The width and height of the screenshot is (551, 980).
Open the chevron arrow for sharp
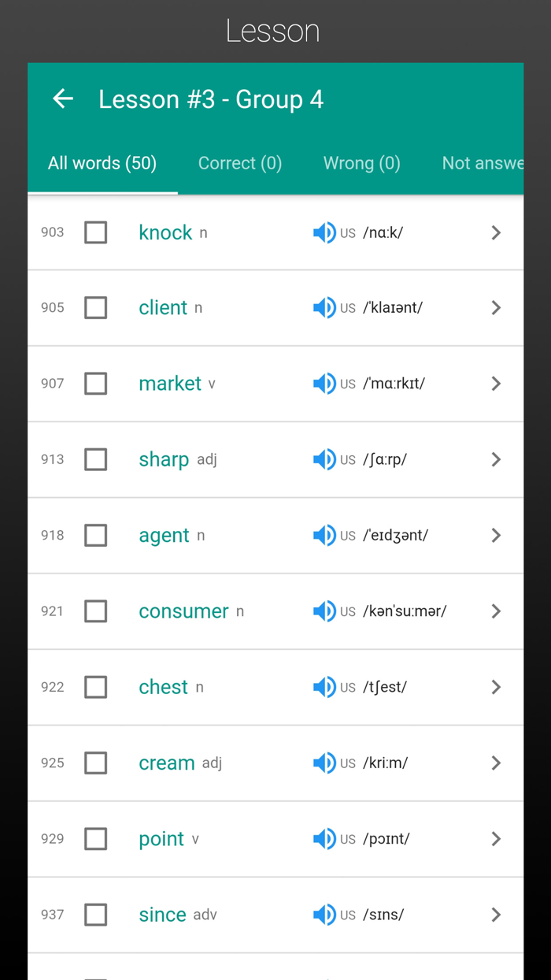pyautogui.click(x=496, y=459)
